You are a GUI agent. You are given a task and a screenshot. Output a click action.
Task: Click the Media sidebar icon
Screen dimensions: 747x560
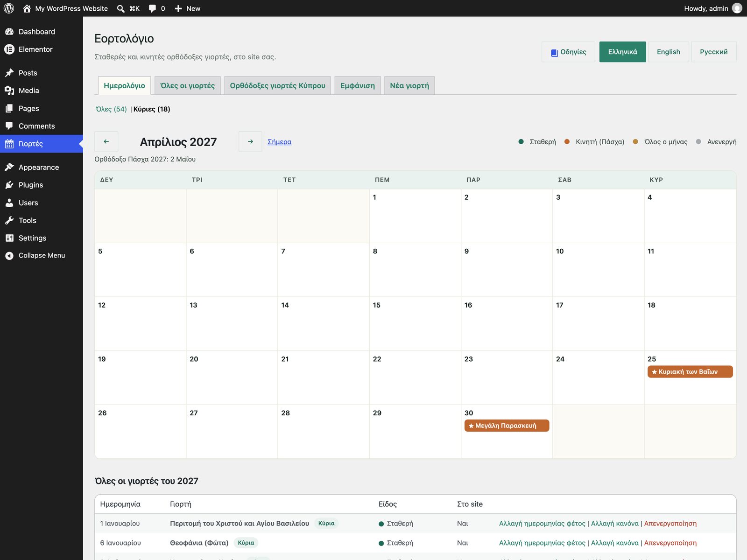point(9,91)
